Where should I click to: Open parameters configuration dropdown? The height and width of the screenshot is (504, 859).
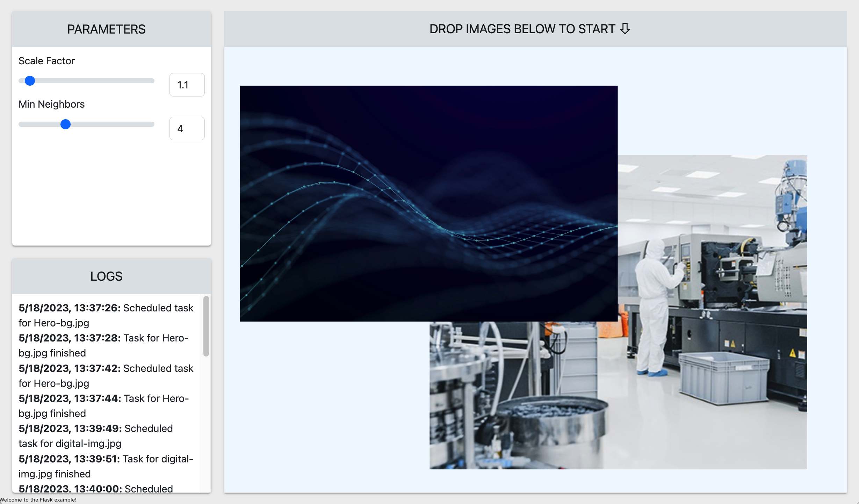[107, 28]
